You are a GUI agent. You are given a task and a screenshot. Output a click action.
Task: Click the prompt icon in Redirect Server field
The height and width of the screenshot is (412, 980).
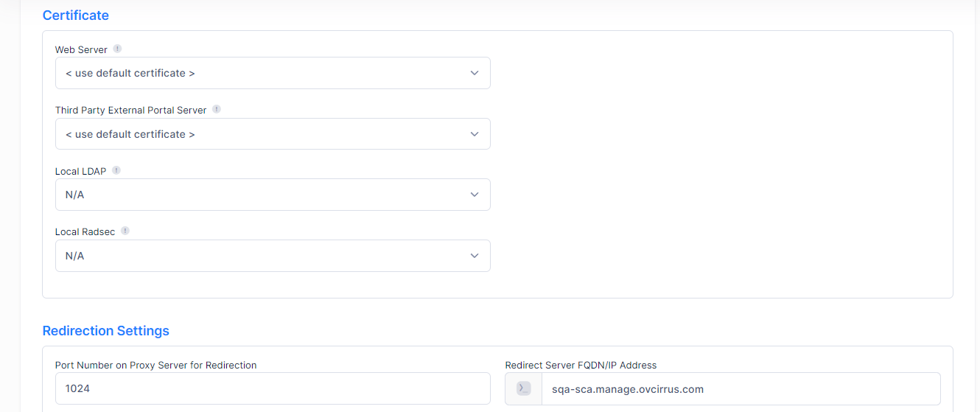(523, 388)
